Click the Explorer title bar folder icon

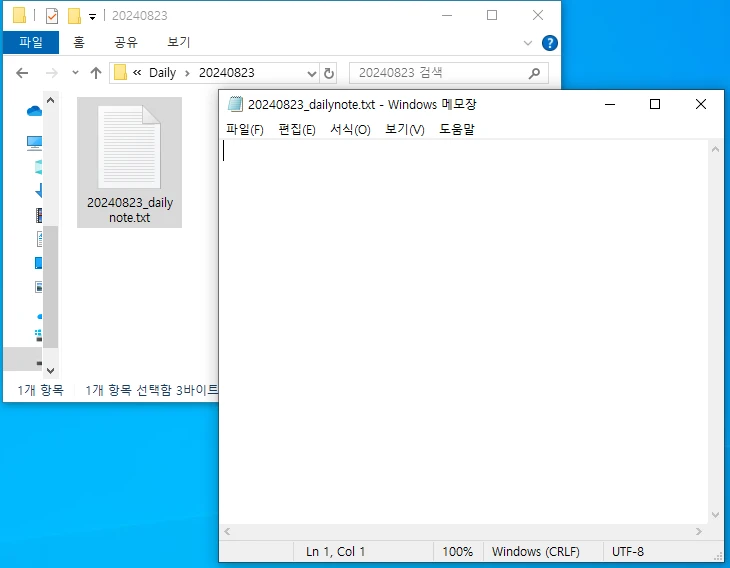pyautogui.click(x=19, y=15)
